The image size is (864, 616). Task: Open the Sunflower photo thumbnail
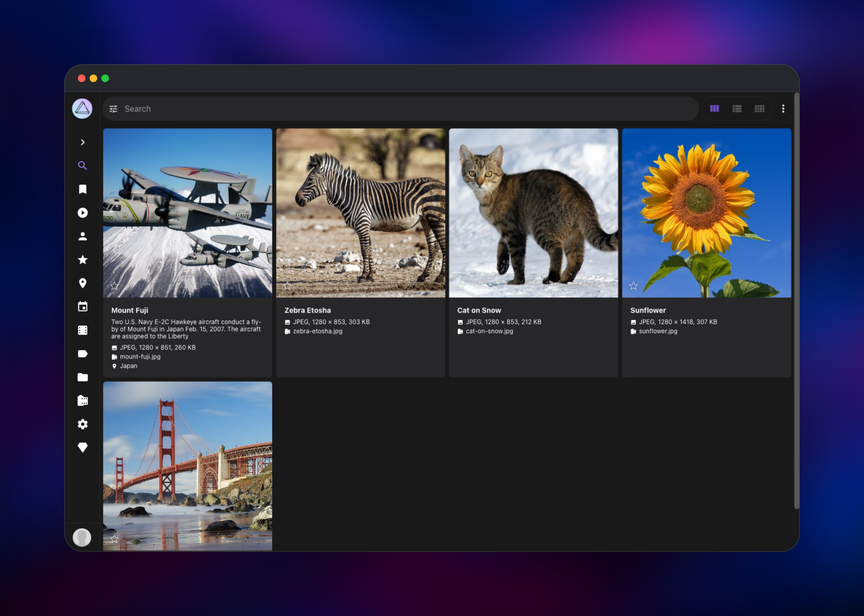pos(707,213)
